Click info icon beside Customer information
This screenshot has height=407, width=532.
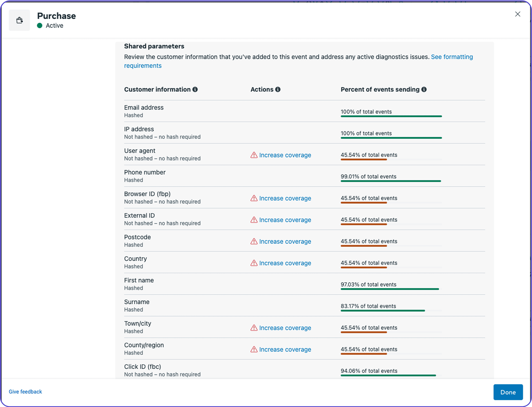[195, 89]
